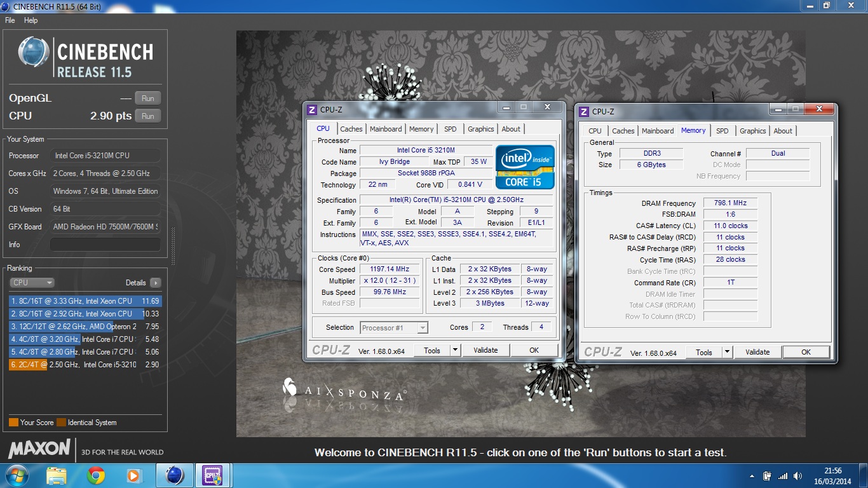Image resolution: width=868 pixels, height=488 pixels.
Task: Switch to Memory tab in left CPU-Z
Action: tap(421, 129)
